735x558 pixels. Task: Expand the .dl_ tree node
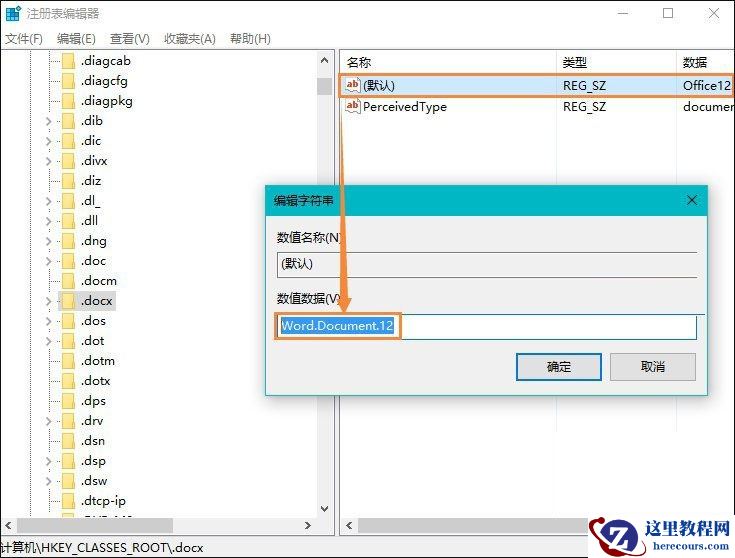point(48,201)
